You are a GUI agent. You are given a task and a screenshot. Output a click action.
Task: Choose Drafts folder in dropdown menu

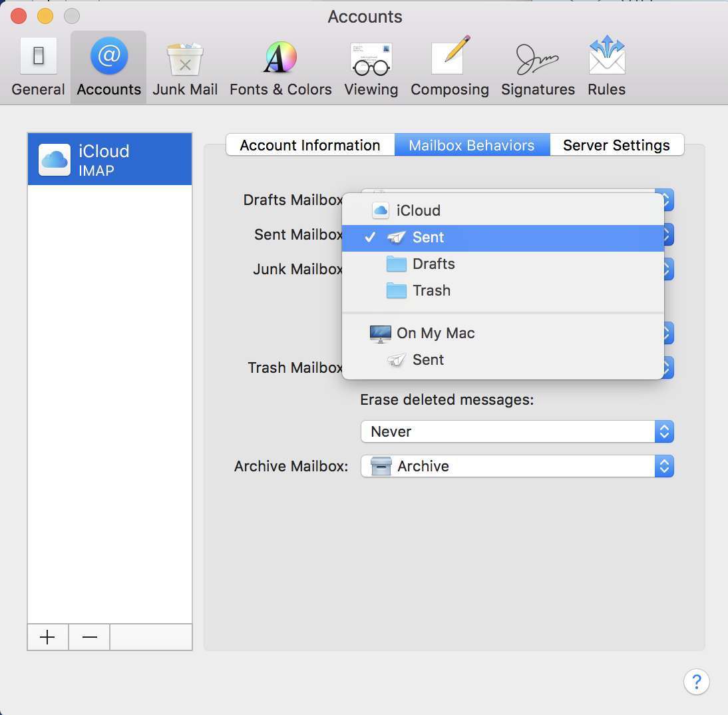pyautogui.click(x=503, y=264)
